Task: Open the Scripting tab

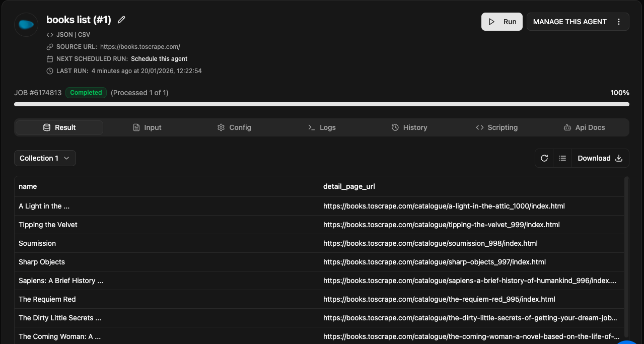Action: point(496,127)
